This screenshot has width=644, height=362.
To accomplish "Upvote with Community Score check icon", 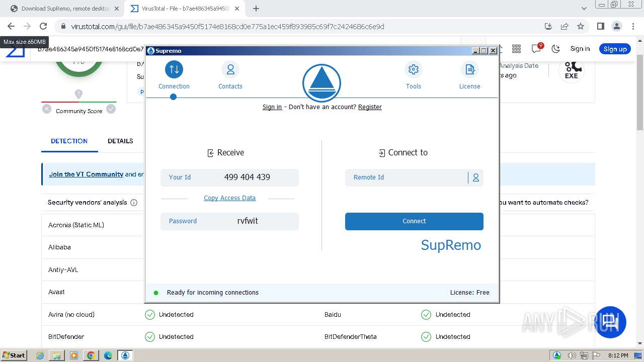I will coord(111,109).
